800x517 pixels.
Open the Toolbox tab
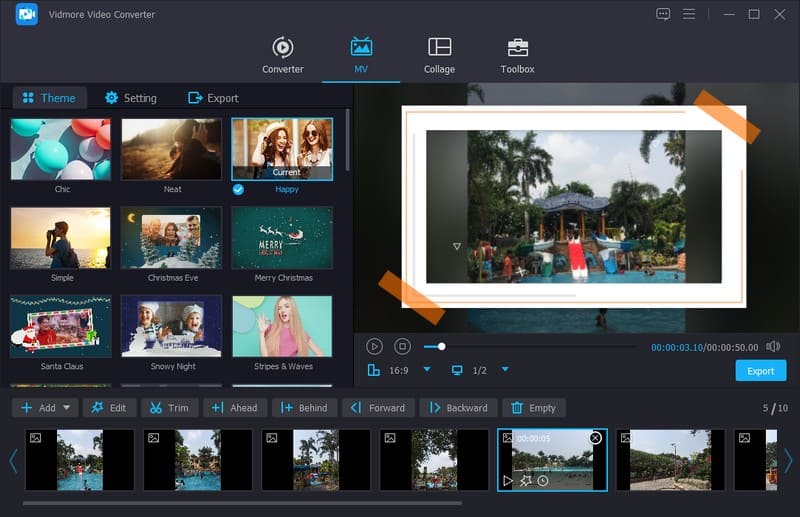pyautogui.click(x=517, y=55)
